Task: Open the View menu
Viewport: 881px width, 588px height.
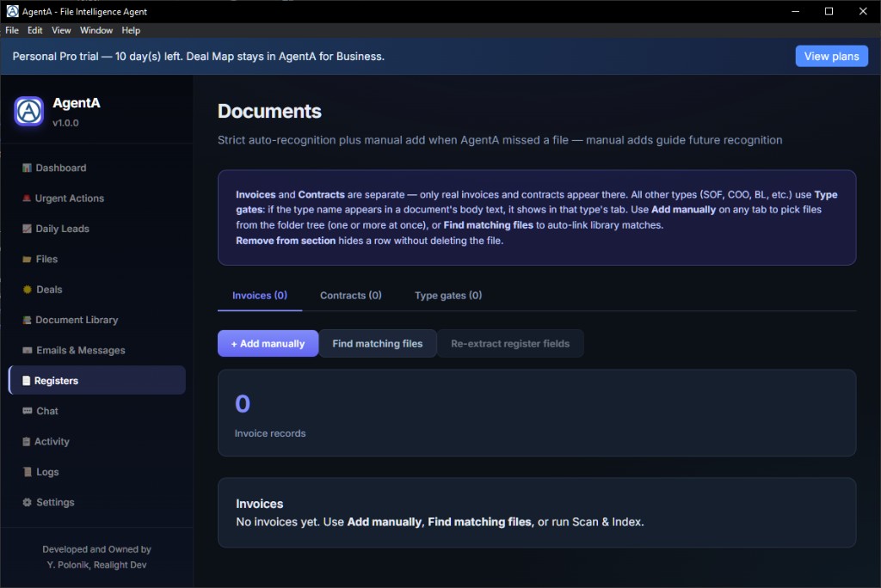Action: click(61, 30)
